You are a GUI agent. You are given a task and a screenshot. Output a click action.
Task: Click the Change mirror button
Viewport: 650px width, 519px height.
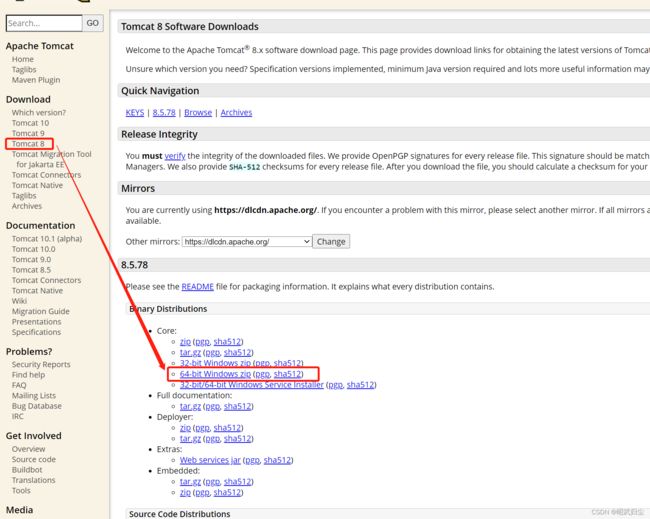pos(331,242)
